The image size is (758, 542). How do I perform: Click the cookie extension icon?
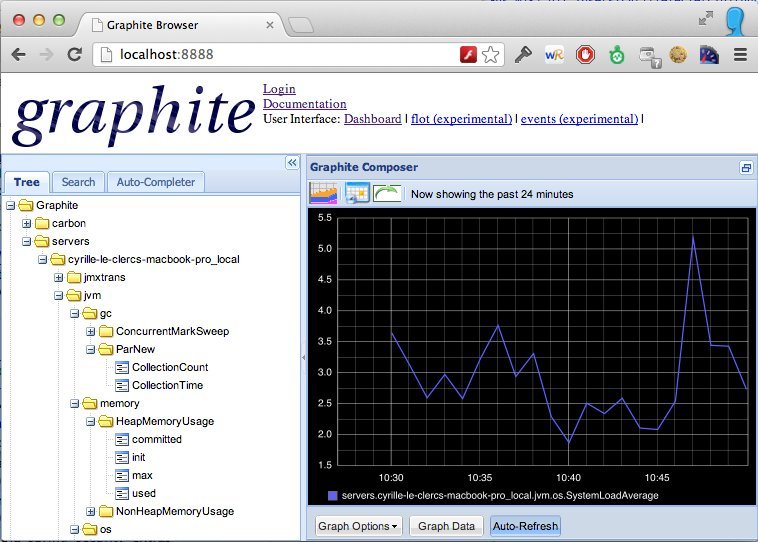pyautogui.click(x=678, y=55)
